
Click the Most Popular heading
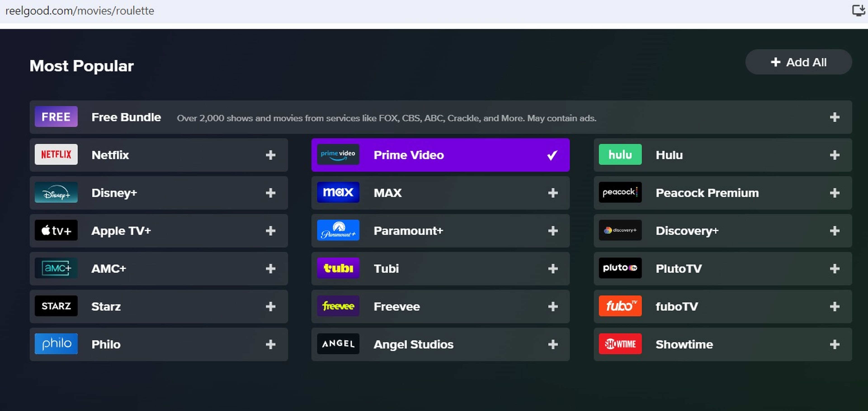(82, 66)
